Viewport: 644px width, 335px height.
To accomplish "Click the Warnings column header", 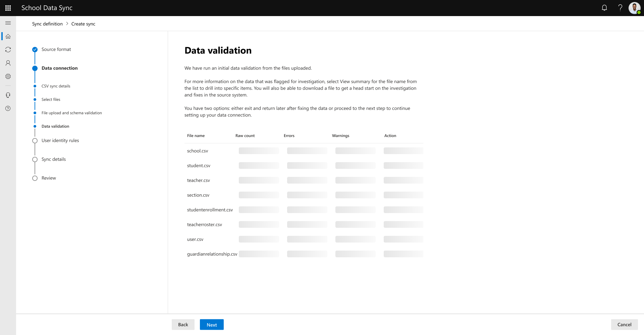I will 340,136.
